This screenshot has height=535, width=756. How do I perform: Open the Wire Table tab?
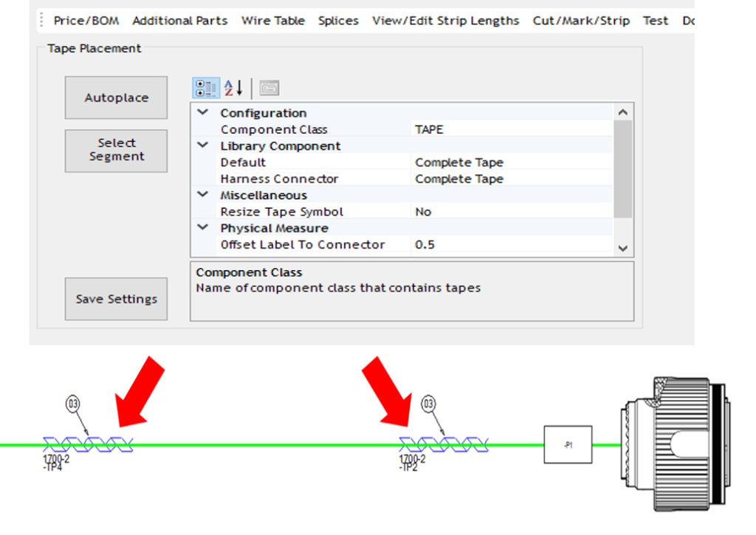(x=272, y=21)
